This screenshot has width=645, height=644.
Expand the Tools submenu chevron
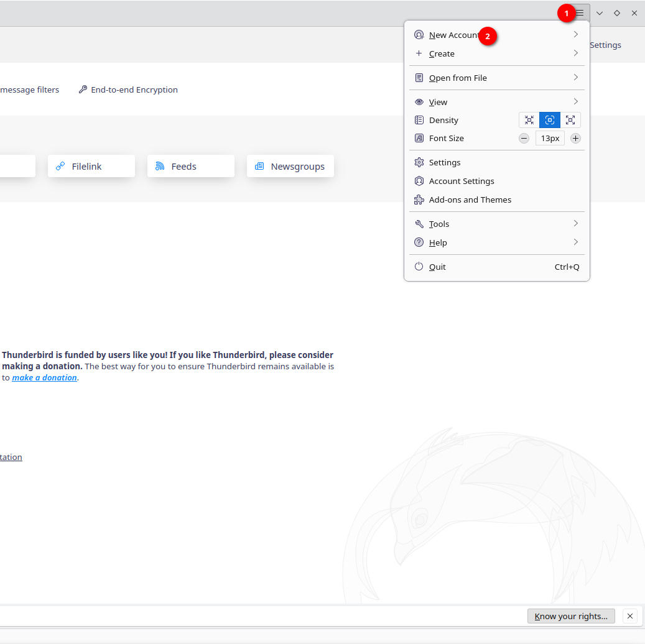[x=576, y=224]
